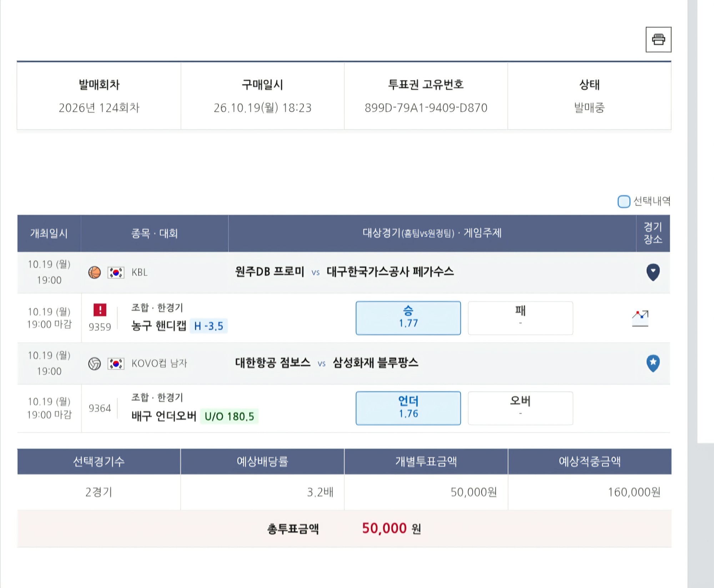
Task: Click 삼성화재 블루팡스 team name
Action: 375,363
